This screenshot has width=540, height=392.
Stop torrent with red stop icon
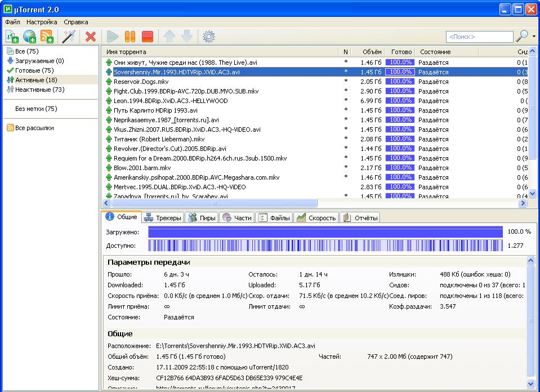[148, 37]
